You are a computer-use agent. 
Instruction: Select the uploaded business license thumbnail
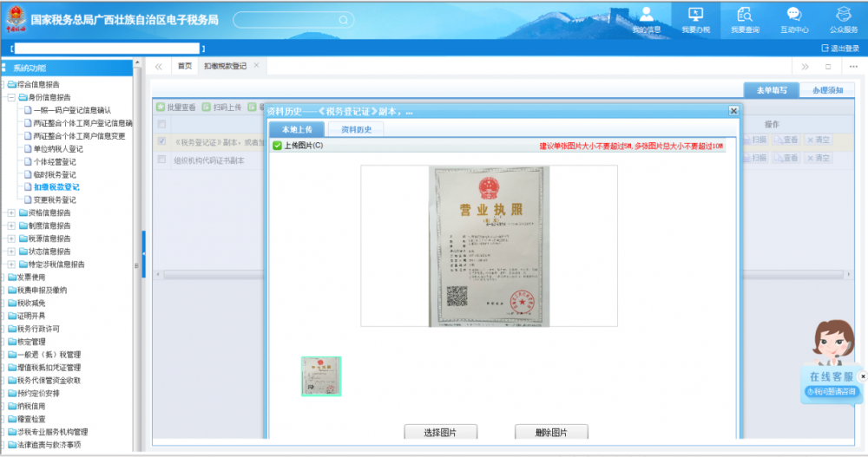tap(321, 376)
